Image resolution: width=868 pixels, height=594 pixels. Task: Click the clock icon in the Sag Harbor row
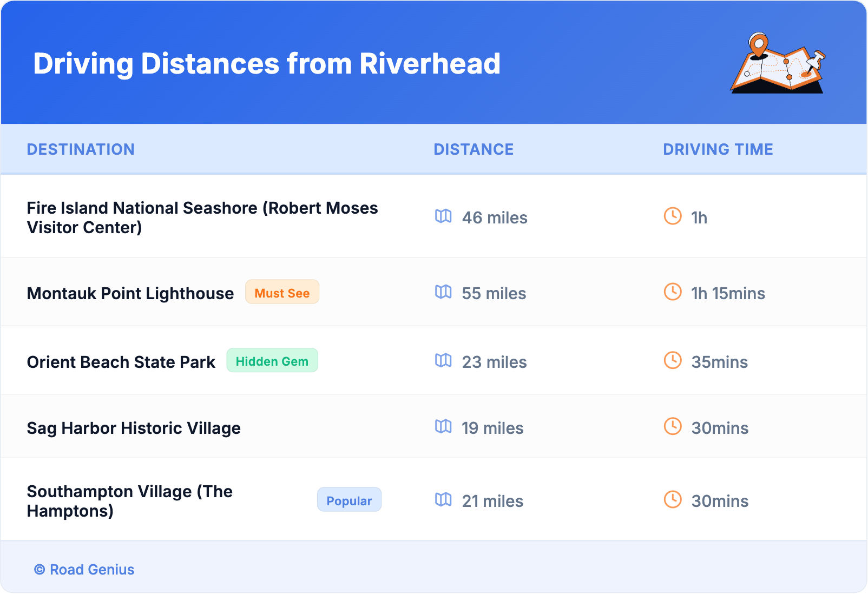tap(673, 426)
